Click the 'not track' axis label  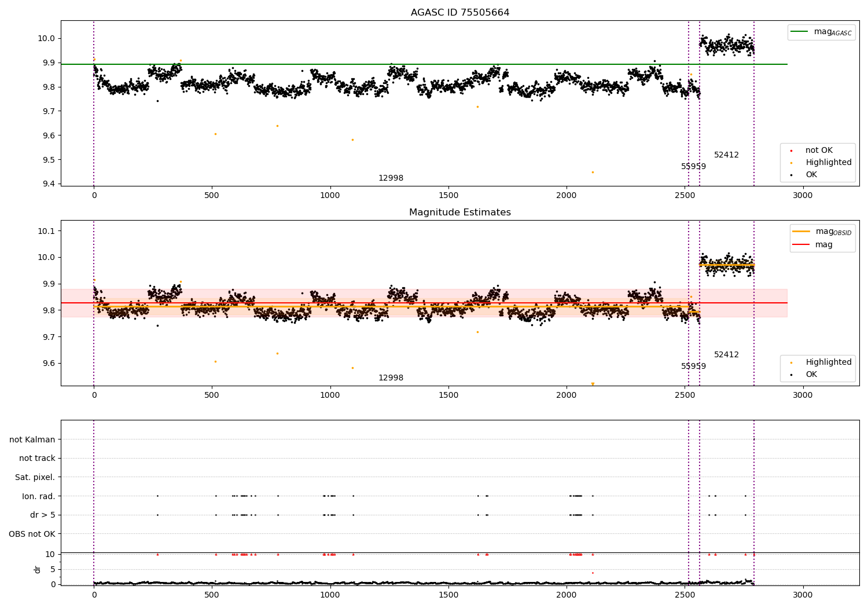pos(37,459)
